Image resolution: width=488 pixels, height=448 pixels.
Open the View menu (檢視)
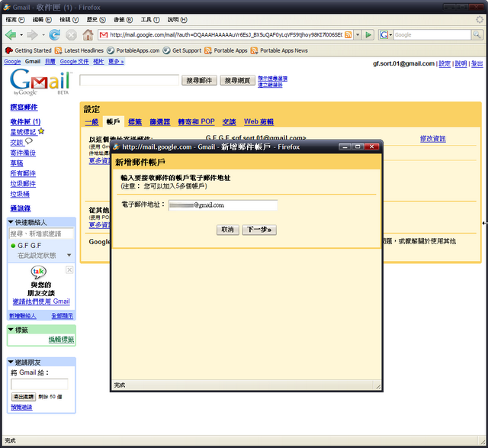(69, 20)
